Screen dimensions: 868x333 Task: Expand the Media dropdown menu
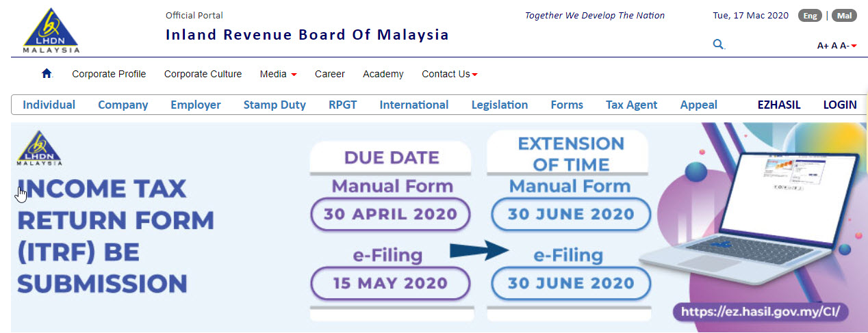(278, 74)
